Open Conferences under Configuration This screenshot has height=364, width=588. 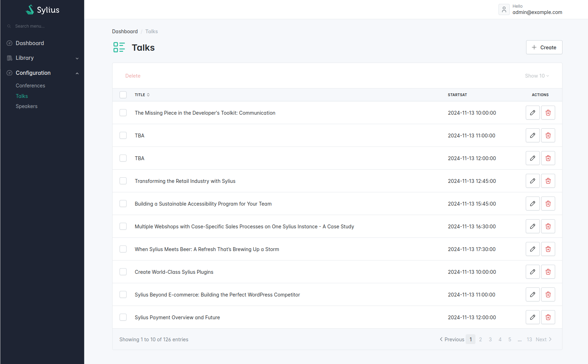pyautogui.click(x=30, y=86)
